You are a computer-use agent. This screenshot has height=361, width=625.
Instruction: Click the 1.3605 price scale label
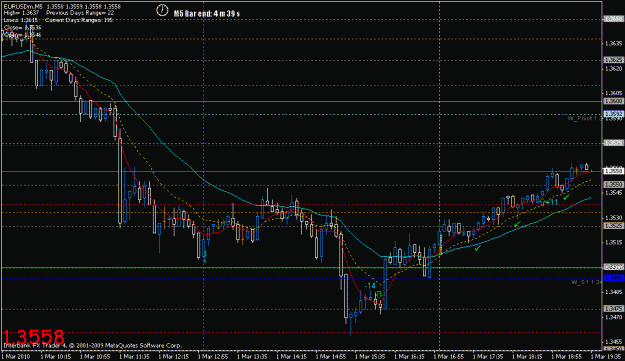click(613, 93)
